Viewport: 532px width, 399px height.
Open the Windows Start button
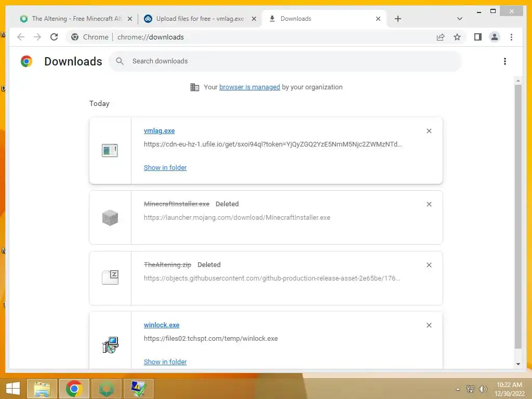coord(12,389)
